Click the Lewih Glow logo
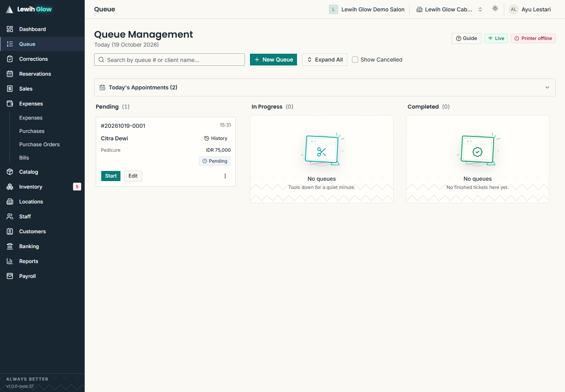Image resolution: width=565 pixels, height=392 pixels. (29, 9)
